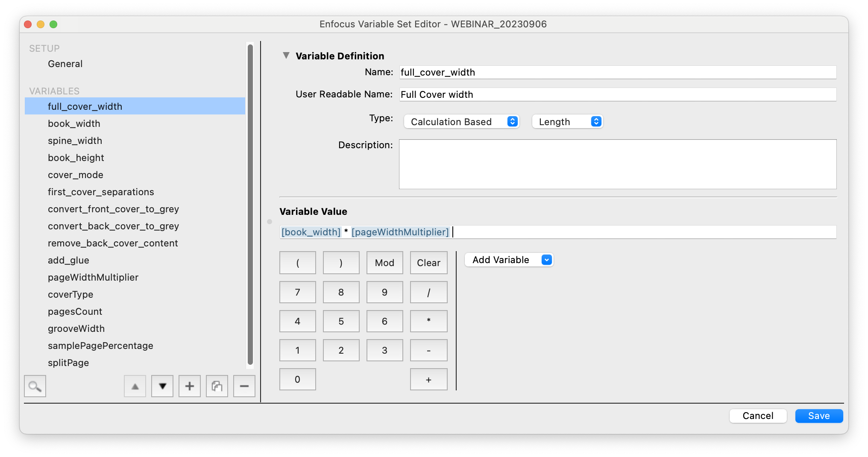Viewport: 868px width, 457px height.
Task: Select the convert_back_cover_to_grey variable
Action: (x=135, y=226)
